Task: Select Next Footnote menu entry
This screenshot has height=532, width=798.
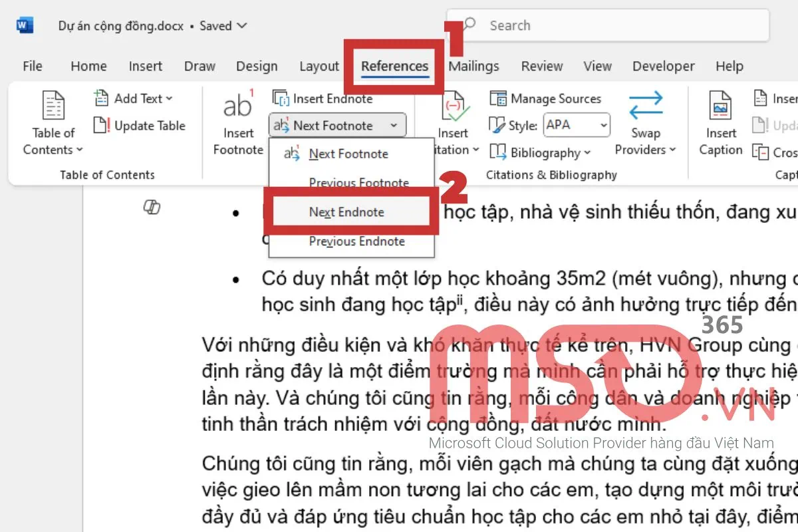Action: tap(348, 154)
